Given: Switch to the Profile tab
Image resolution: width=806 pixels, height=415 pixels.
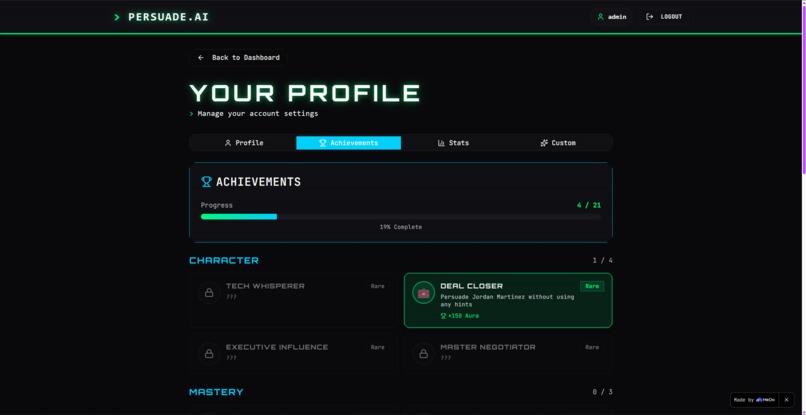Looking at the screenshot, I should tap(244, 143).
